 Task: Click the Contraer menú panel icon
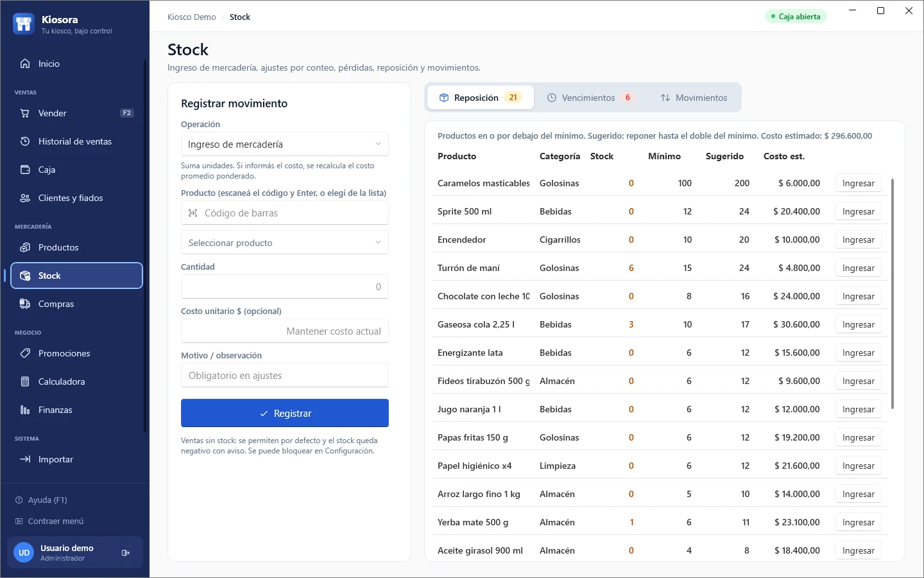(x=19, y=521)
